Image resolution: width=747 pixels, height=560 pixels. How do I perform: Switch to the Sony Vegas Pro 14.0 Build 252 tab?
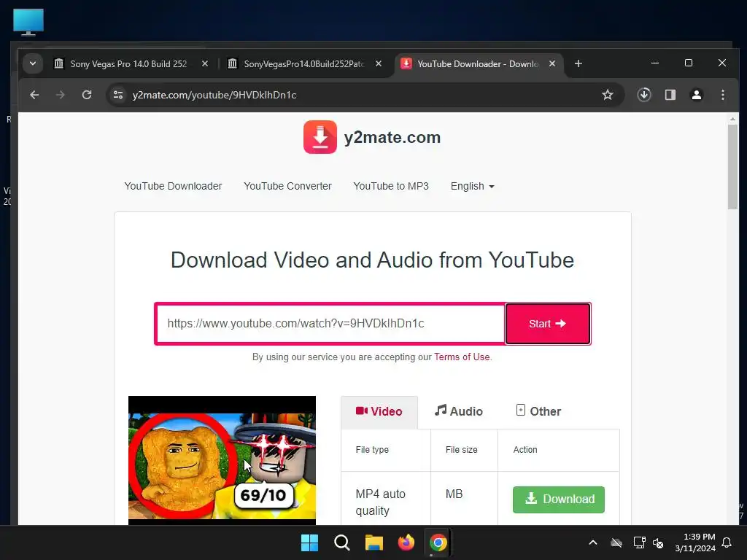click(x=128, y=63)
